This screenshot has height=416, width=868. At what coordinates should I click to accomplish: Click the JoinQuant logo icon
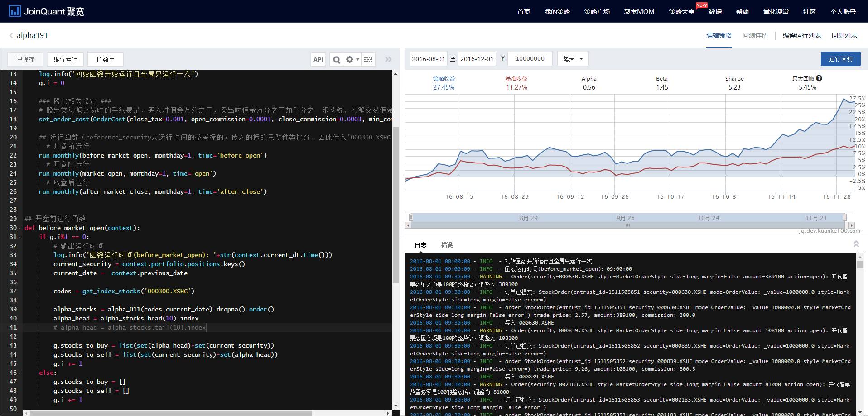pos(15,11)
